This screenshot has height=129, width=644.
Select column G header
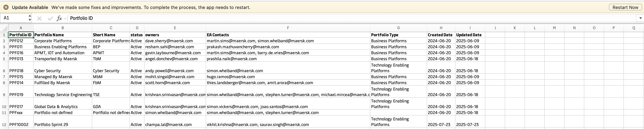(x=398, y=28)
